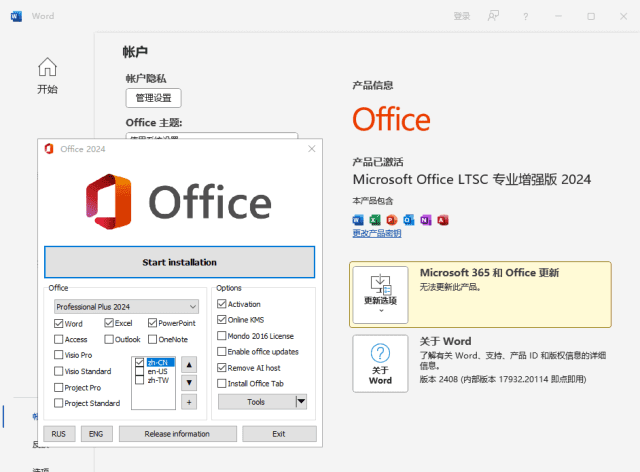Select the zh-CN entry in language list
Image resolution: width=640 pixels, height=472 pixels.
pyautogui.click(x=160, y=362)
